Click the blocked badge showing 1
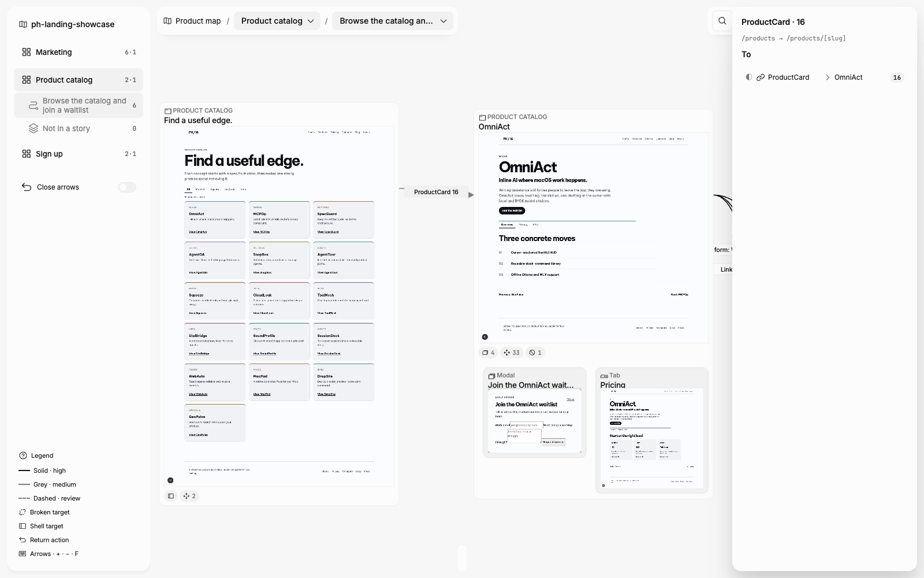924x578 pixels. click(x=535, y=353)
